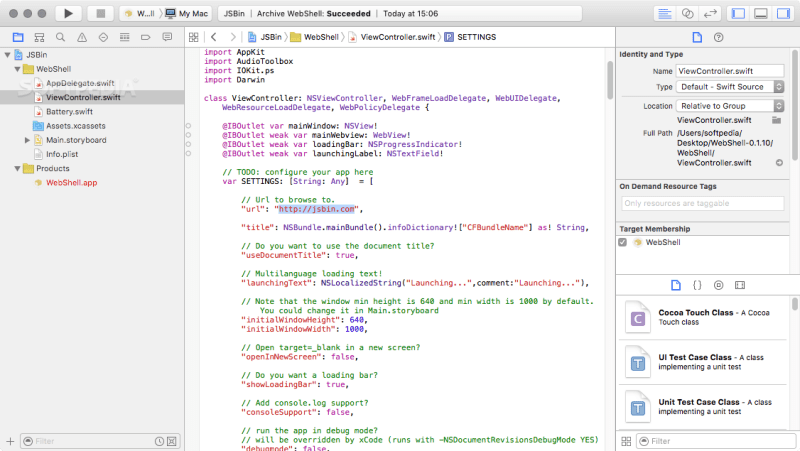Select WebShell folder in jump bar

coord(314,37)
